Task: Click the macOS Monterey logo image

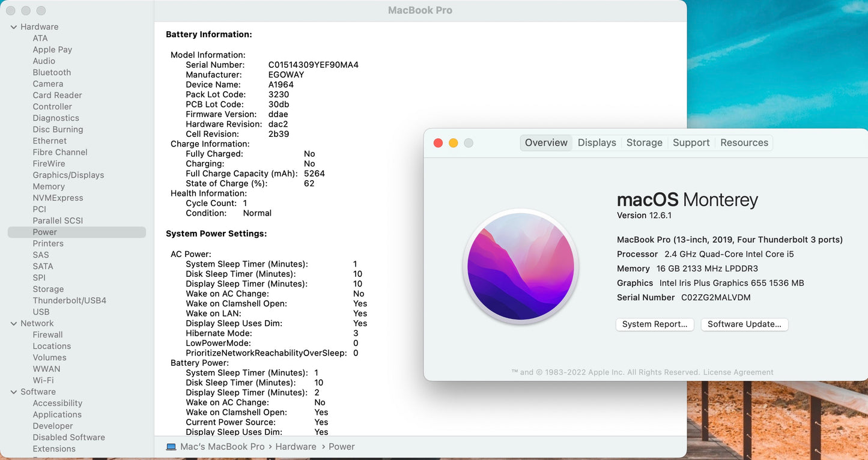Action: pos(521,266)
